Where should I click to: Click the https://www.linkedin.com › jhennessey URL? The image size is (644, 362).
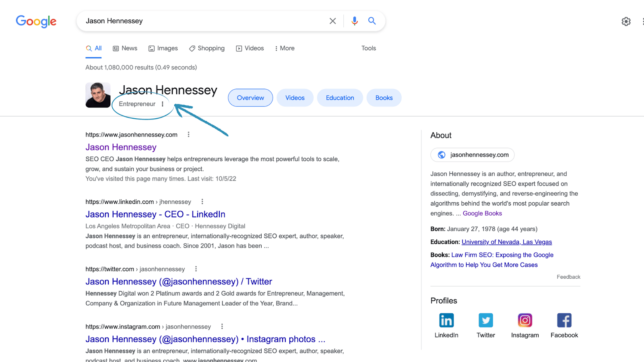click(138, 202)
